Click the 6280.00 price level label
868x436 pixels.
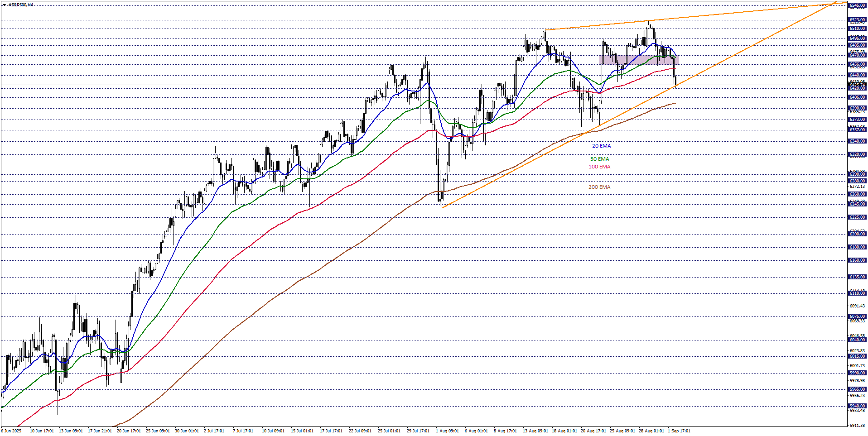click(x=857, y=181)
